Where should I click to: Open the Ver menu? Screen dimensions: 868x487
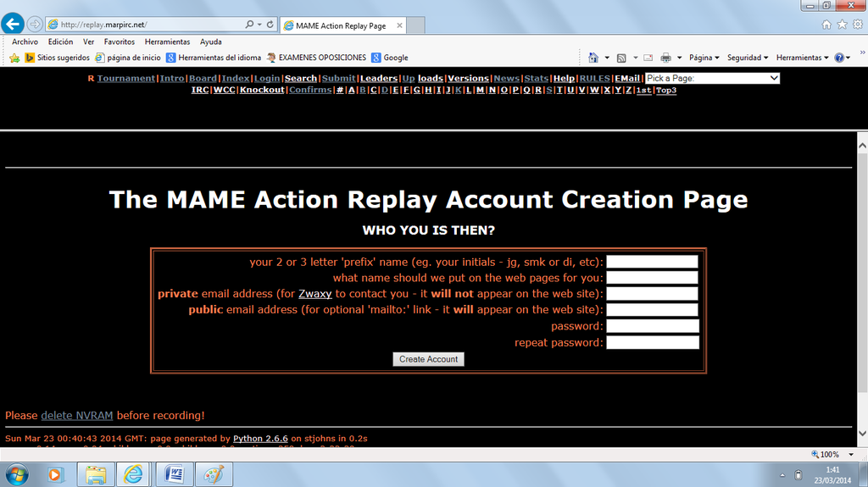pyautogui.click(x=88, y=42)
